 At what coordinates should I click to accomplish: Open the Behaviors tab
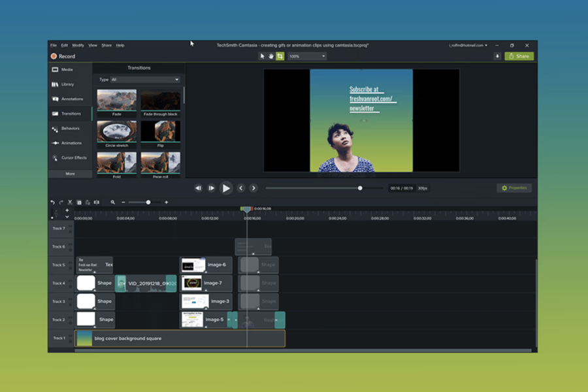[x=70, y=128]
